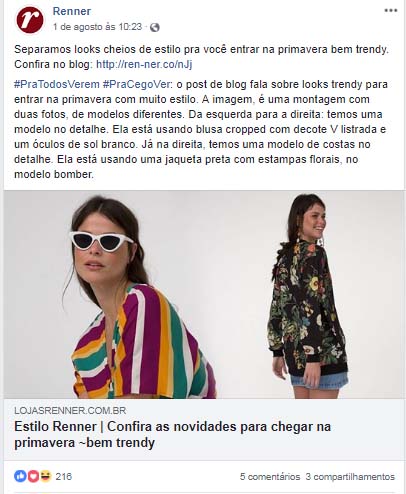
Task: Open the three-dot post options menu
Action: tap(391, 10)
